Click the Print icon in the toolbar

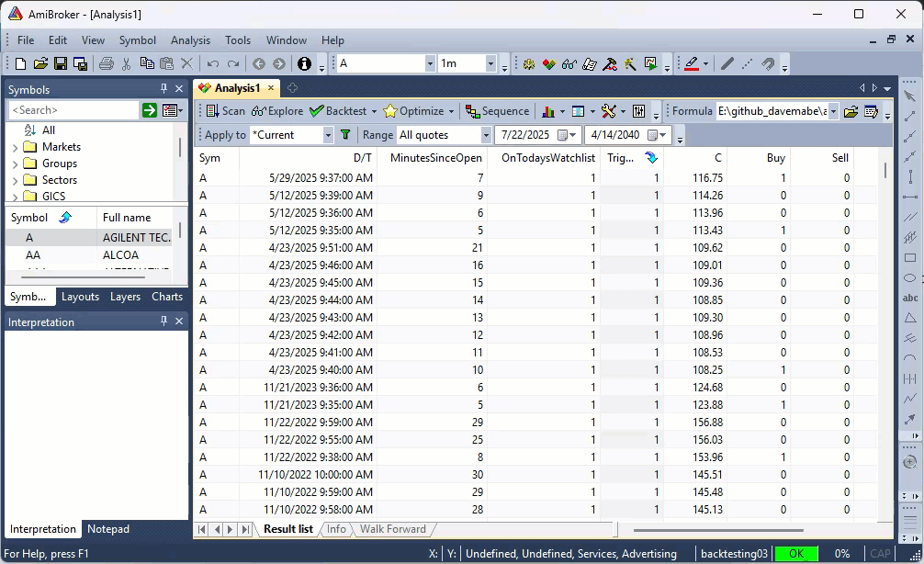pyautogui.click(x=107, y=63)
